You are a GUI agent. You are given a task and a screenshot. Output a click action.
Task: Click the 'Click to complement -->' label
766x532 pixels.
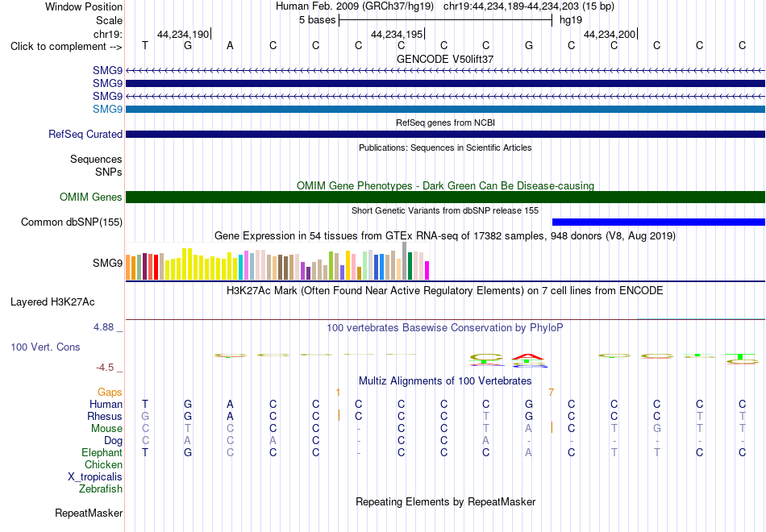coord(66,47)
